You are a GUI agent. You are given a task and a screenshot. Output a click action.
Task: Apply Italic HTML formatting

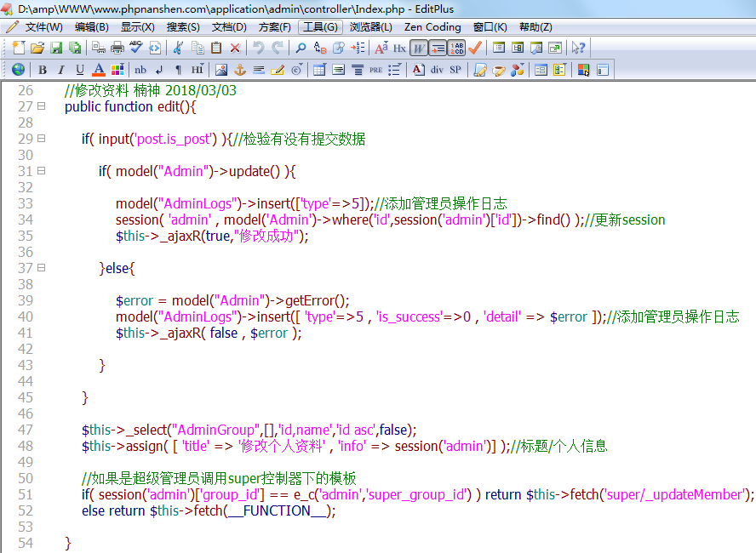click(x=60, y=70)
